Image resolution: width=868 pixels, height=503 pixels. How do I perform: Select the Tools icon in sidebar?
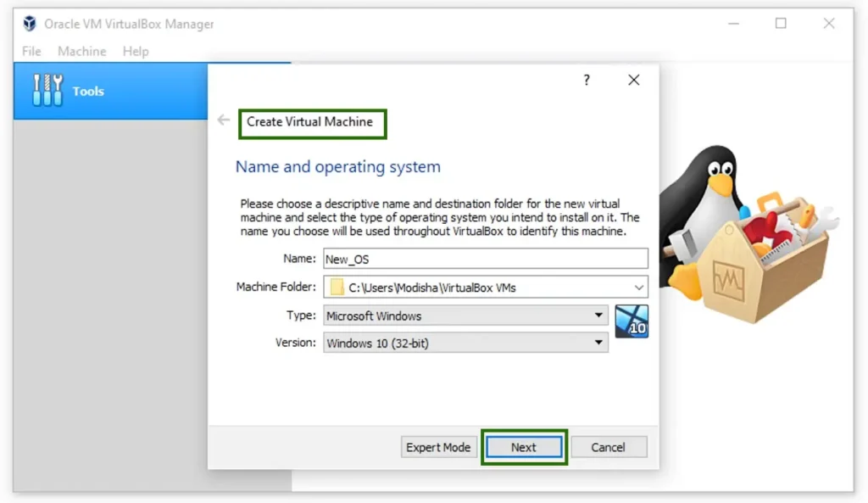coord(47,90)
